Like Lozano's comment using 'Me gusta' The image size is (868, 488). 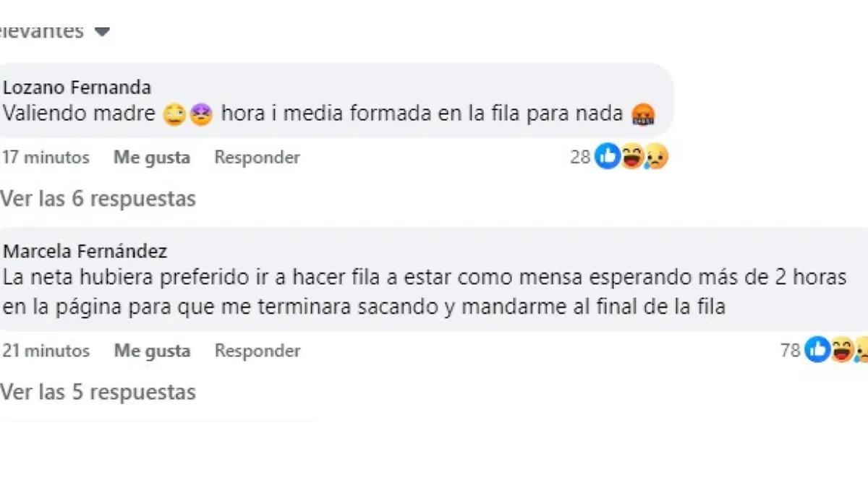[x=151, y=157]
